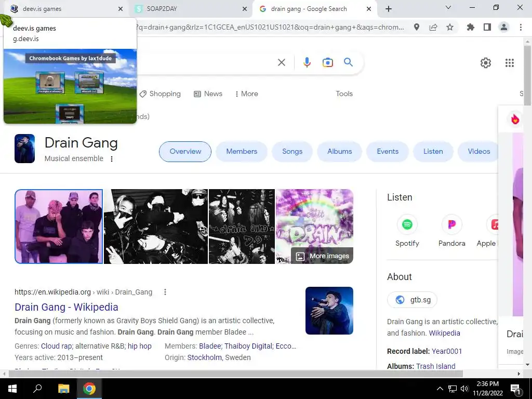
Task: Toggle Chrome side panel
Action: click(487, 27)
